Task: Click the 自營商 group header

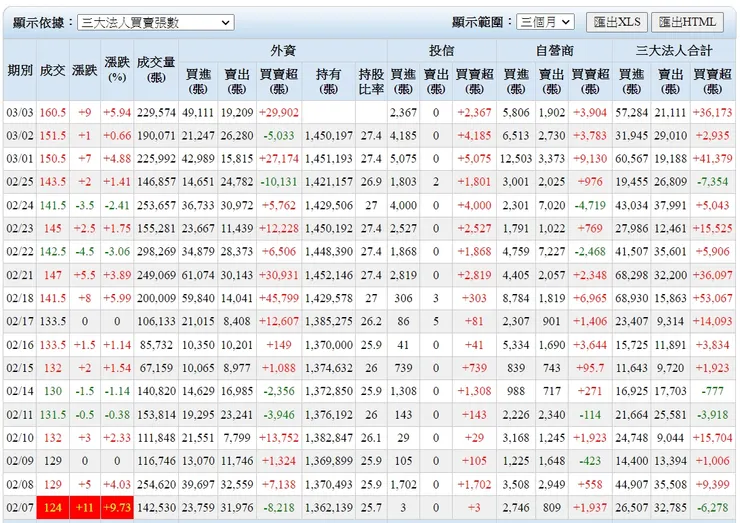Action: pyautogui.click(x=554, y=51)
